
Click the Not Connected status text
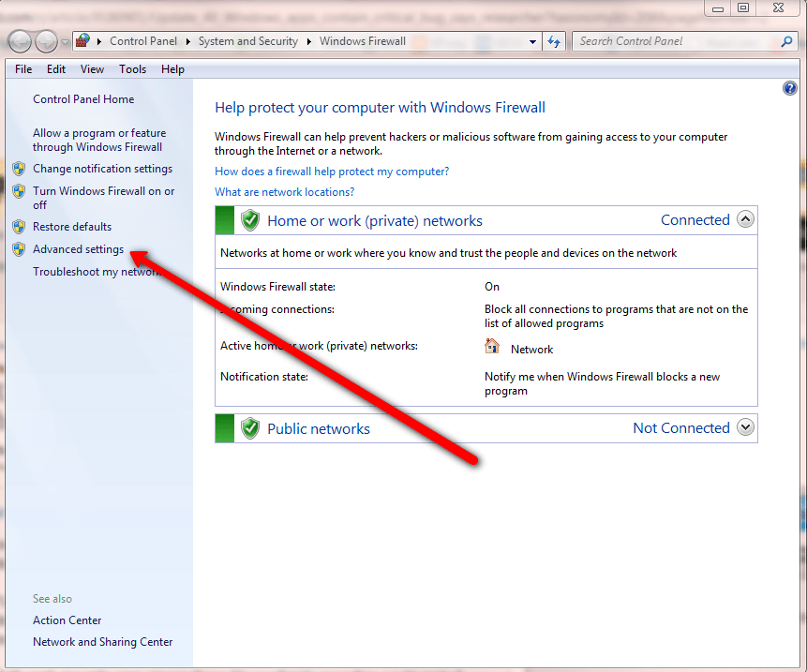point(680,428)
